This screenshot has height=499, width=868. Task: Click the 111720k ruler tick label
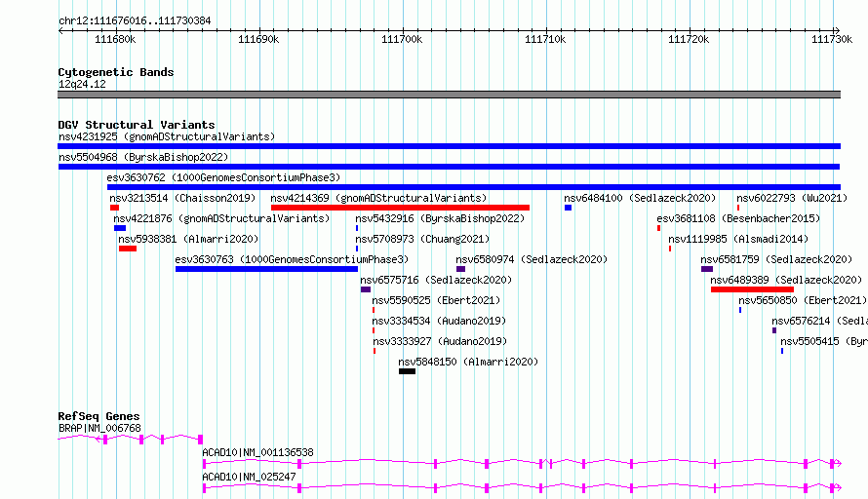click(x=689, y=39)
